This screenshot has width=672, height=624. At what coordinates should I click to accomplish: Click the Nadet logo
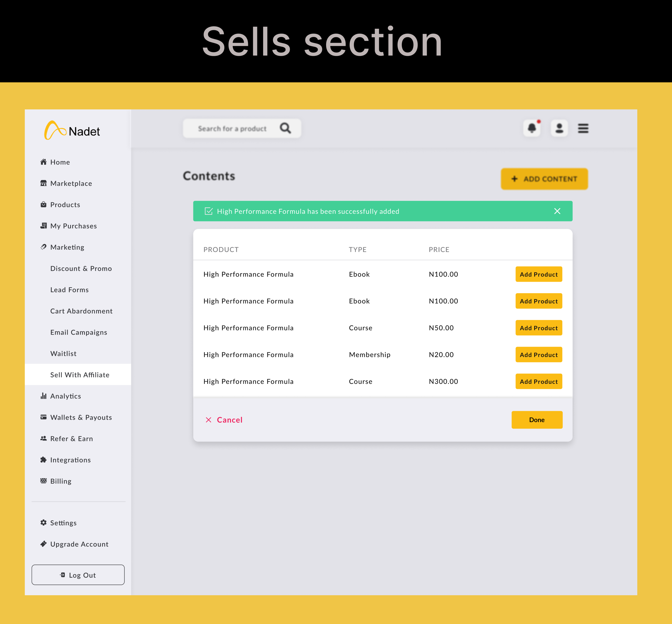pyautogui.click(x=72, y=131)
